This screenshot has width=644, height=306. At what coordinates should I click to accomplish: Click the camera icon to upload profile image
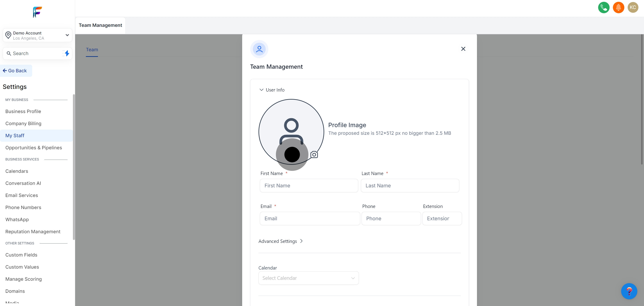click(314, 155)
